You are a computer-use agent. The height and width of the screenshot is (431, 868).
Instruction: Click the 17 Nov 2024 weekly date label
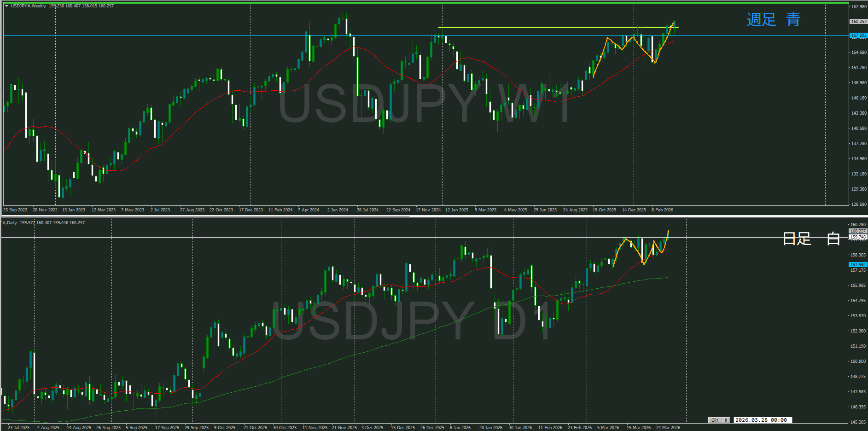[428, 210]
